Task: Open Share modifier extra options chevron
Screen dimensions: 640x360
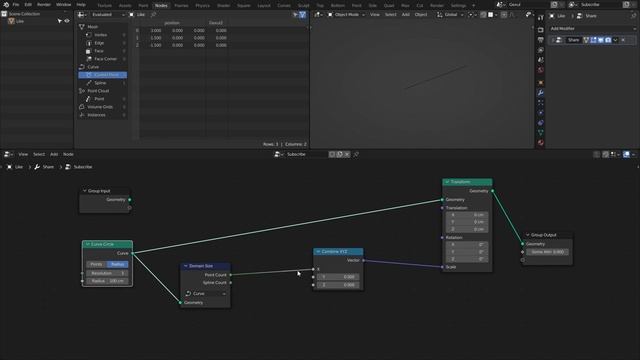Action: [616, 40]
